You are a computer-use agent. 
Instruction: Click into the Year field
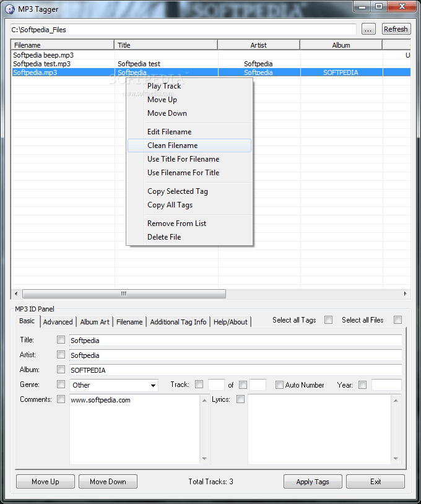click(x=386, y=385)
